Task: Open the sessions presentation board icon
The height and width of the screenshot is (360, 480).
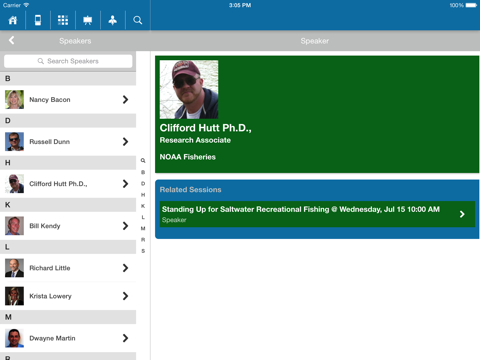Action: click(x=88, y=20)
